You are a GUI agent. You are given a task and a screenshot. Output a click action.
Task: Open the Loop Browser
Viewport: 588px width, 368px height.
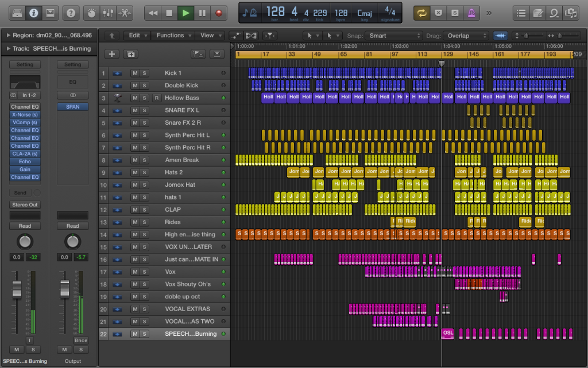[x=554, y=12]
